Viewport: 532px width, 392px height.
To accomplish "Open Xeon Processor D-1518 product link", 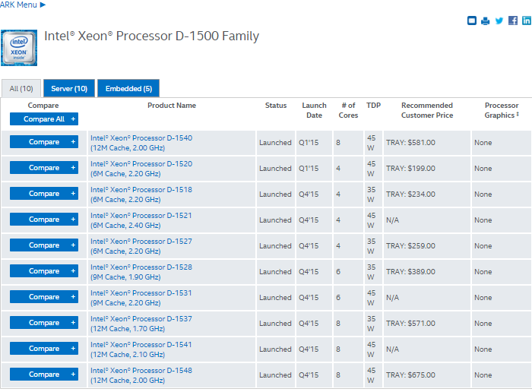I will (x=141, y=194).
